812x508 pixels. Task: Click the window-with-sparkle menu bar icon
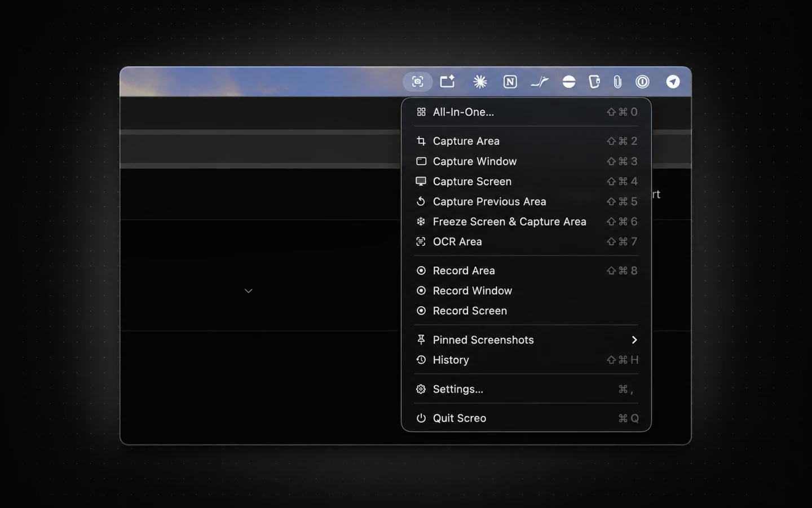click(448, 82)
